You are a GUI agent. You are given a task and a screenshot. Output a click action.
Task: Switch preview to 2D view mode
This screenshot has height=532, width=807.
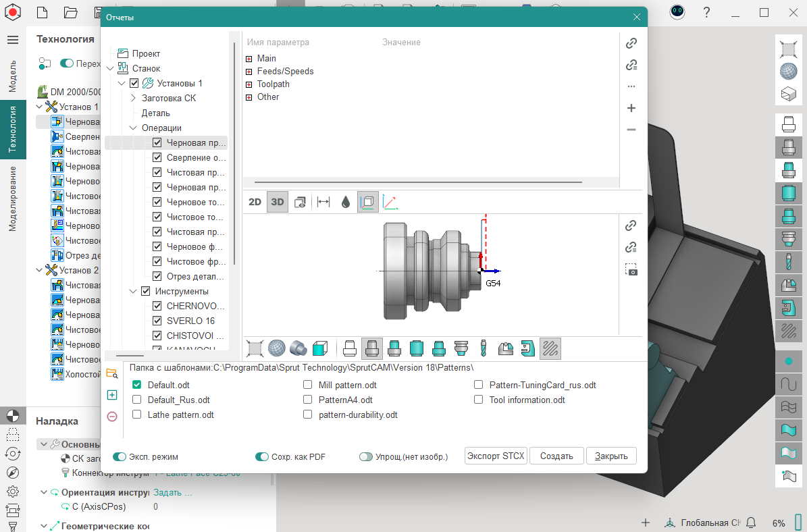(x=255, y=202)
